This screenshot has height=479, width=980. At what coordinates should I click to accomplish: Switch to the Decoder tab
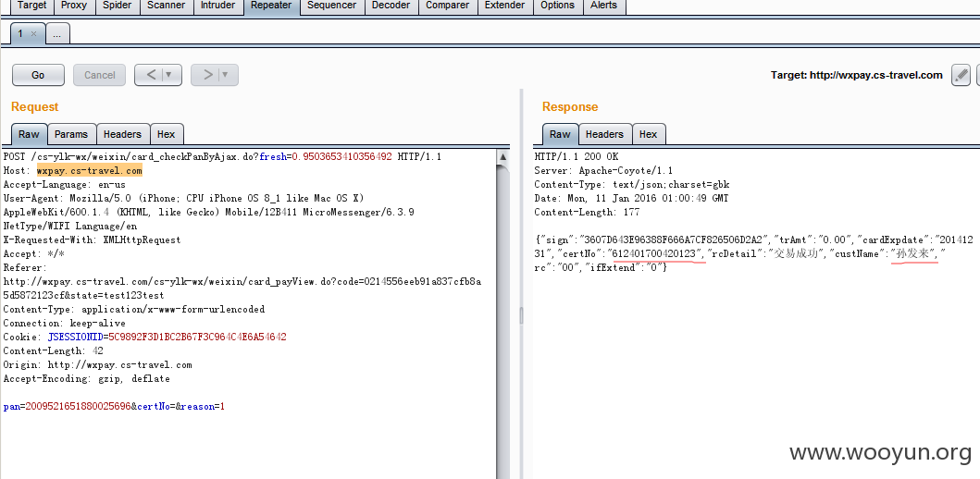[x=391, y=6]
